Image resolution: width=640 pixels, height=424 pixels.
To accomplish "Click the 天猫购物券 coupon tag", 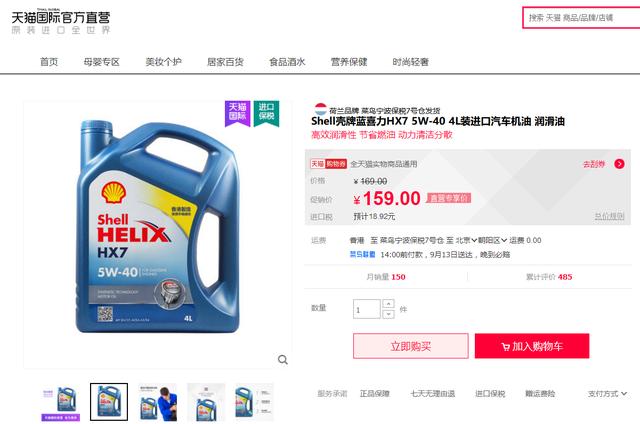I will coord(329,164).
